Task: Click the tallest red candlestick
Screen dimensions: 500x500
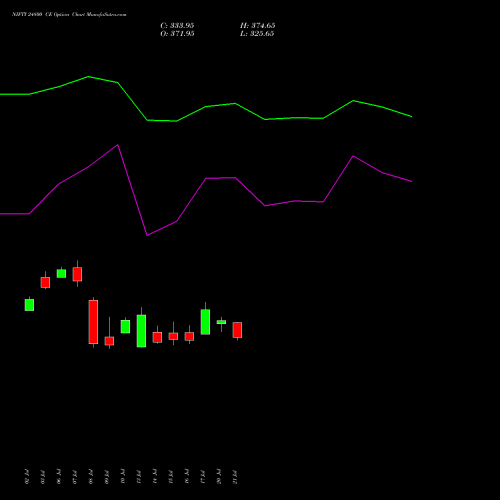Action: click(93, 322)
